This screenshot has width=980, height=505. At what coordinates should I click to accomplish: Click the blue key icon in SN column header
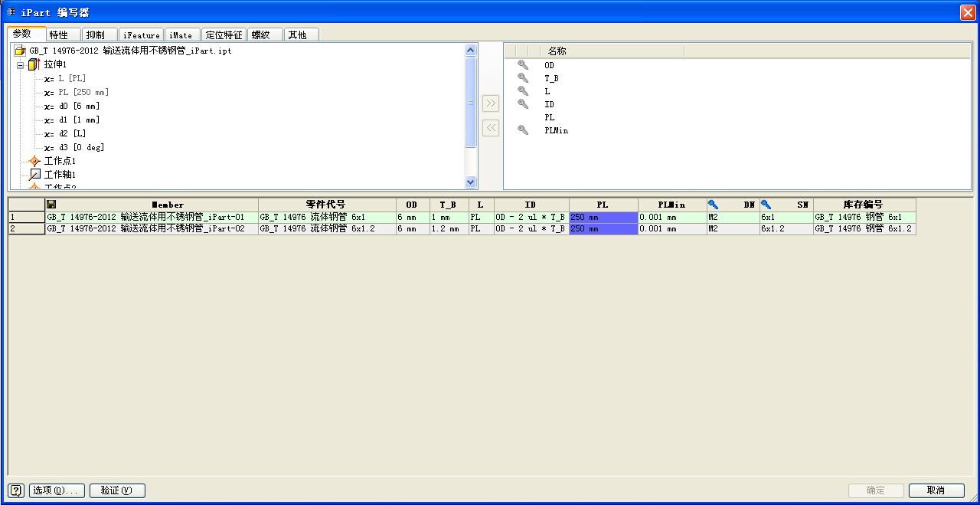pyautogui.click(x=766, y=205)
